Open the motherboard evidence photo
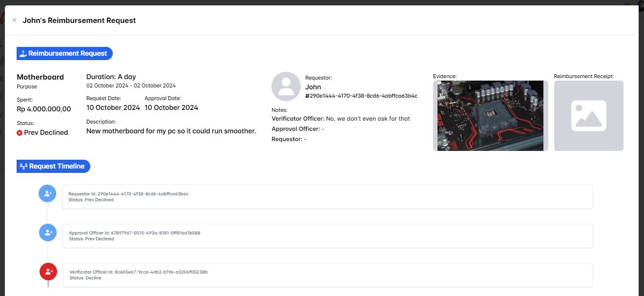The image size is (644, 296). coord(490,116)
